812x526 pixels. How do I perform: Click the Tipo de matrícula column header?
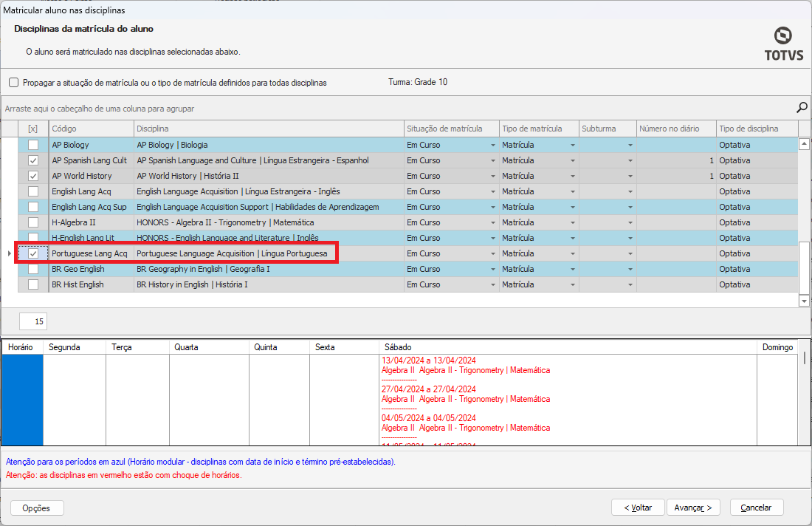[x=539, y=129]
